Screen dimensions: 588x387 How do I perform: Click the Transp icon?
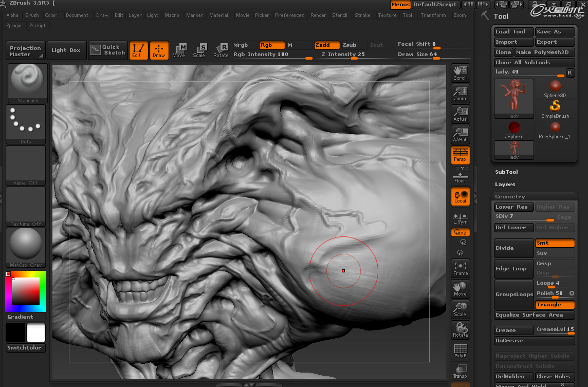460,371
